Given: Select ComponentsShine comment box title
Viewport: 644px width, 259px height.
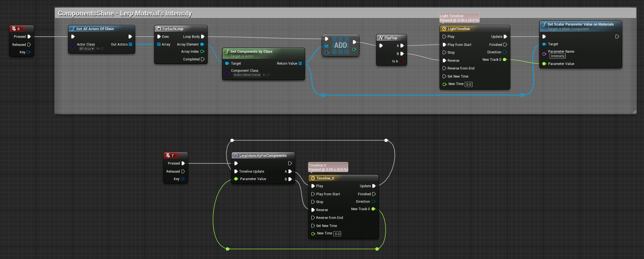Looking at the screenshot, I should coord(125,13).
